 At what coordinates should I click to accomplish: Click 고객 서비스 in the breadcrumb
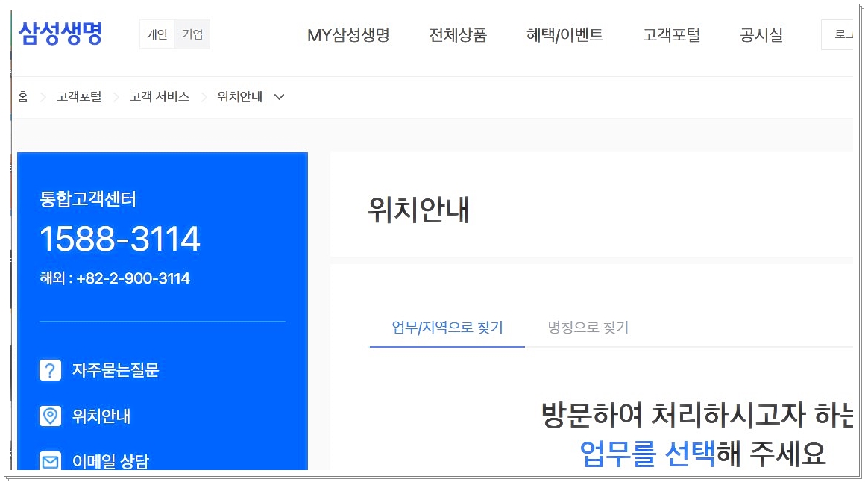point(160,97)
